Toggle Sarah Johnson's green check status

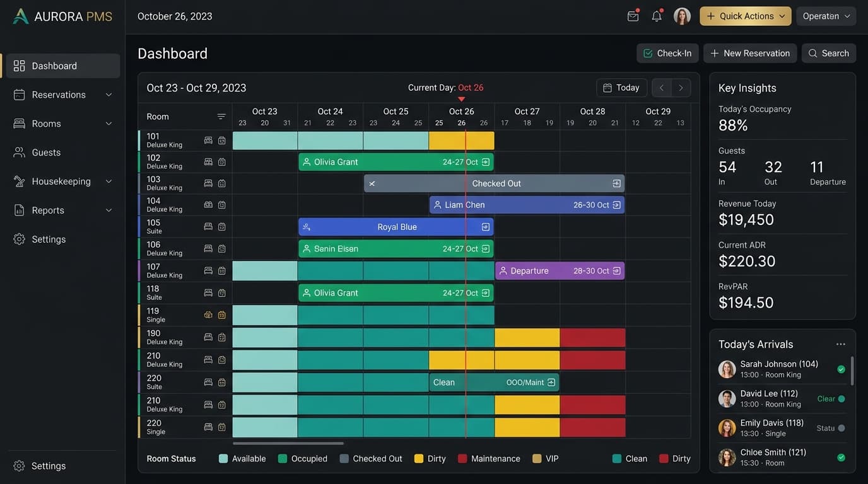pos(841,369)
